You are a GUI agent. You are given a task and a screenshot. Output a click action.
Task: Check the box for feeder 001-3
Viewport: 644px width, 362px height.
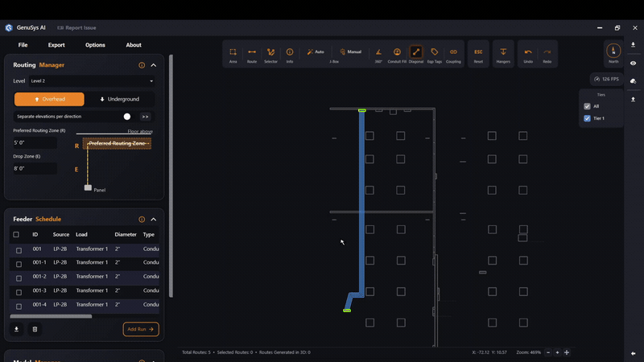(19, 292)
